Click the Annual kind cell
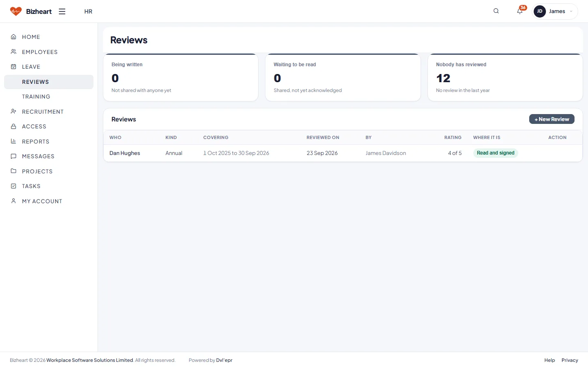The width and height of the screenshot is (588, 368). [x=174, y=153]
